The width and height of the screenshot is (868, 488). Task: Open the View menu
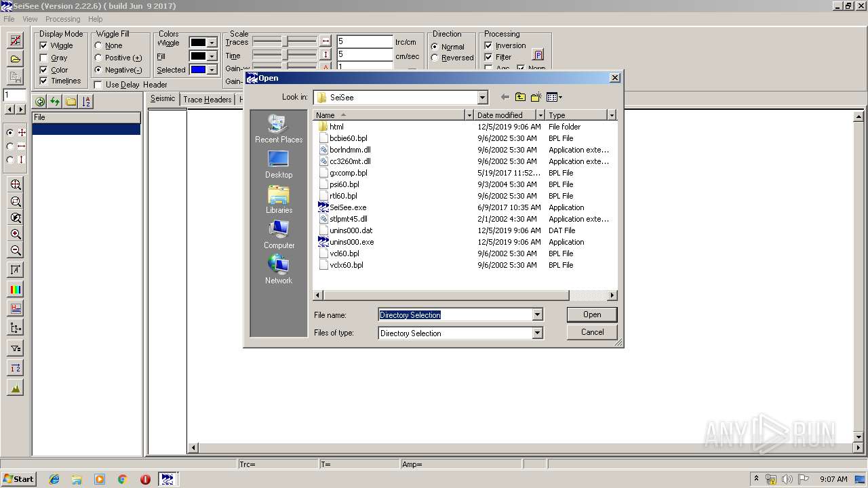[30, 19]
